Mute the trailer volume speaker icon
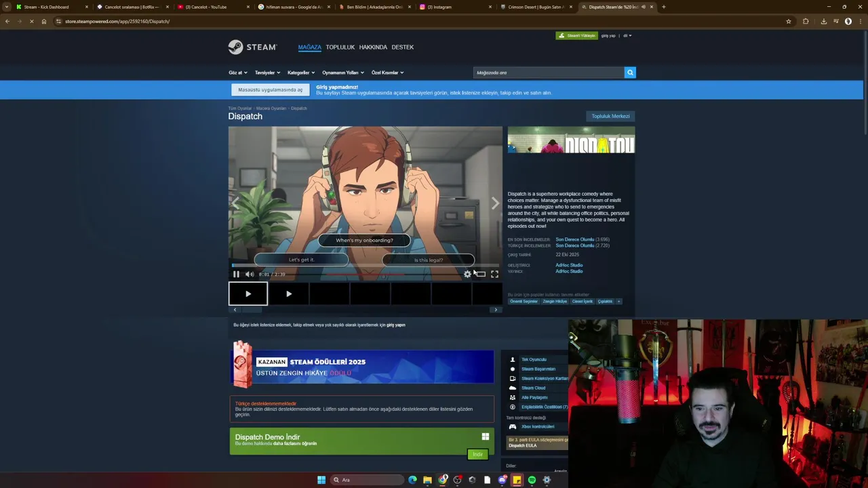Screen dimensions: 868x488 (x=250, y=274)
